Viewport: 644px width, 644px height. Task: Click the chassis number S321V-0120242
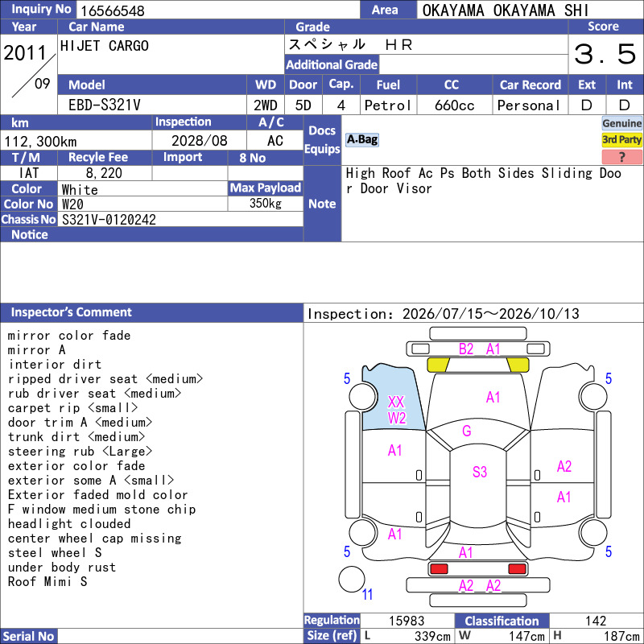[x=109, y=219]
